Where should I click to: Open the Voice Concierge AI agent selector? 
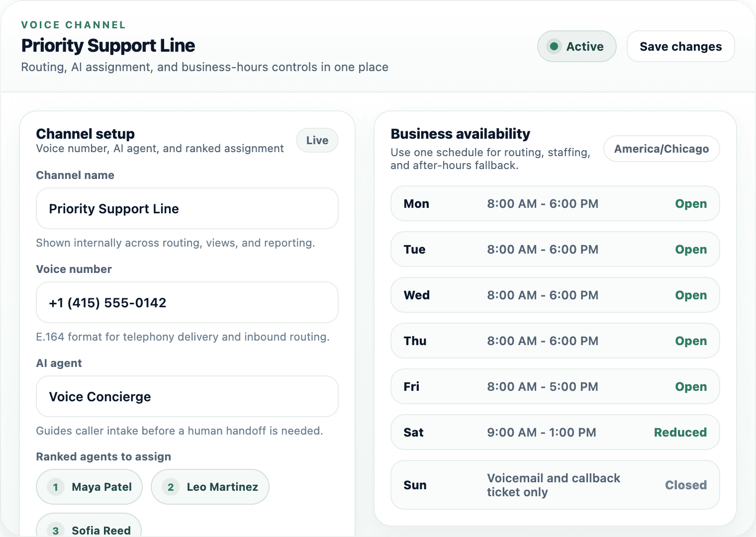187,396
